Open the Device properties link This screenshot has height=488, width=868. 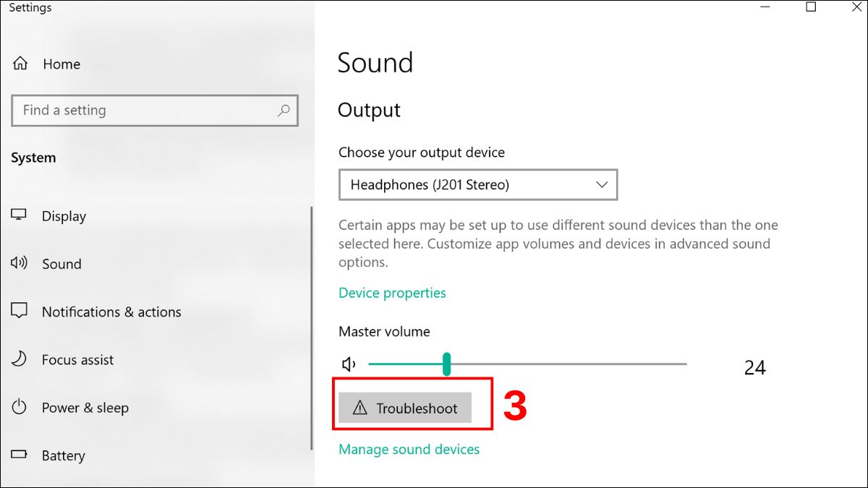click(x=392, y=293)
